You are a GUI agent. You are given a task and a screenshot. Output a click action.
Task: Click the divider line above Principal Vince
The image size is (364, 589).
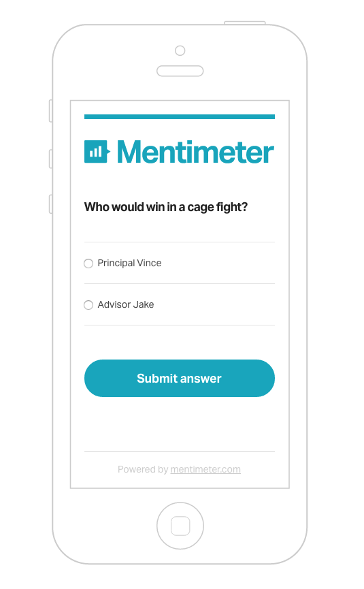click(180, 242)
